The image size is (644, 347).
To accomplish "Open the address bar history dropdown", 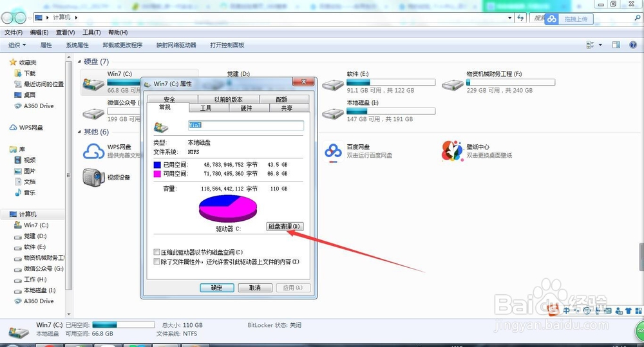I will pyautogui.click(x=509, y=17).
